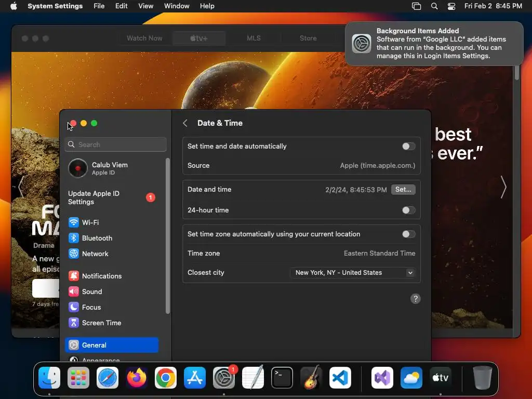Viewport: 532px width, 399px height.
Task: Show previous Apple TV featured slide
Action: click(21, 187)
